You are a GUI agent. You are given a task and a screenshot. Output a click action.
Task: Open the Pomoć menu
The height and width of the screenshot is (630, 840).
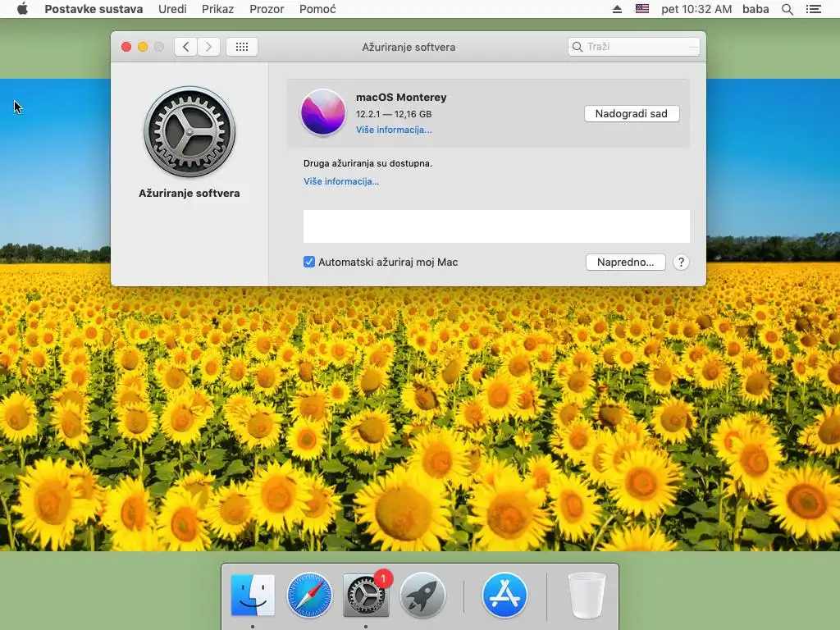[317, 9]
